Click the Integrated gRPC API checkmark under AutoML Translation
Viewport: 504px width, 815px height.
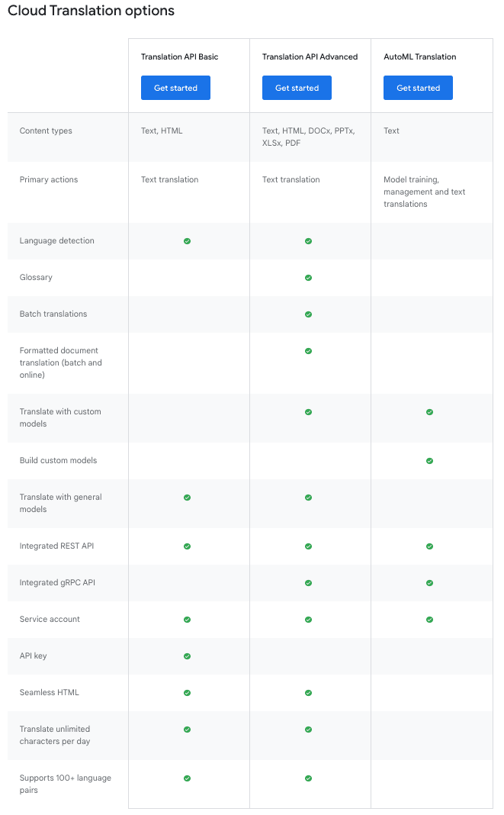(429, 583)
